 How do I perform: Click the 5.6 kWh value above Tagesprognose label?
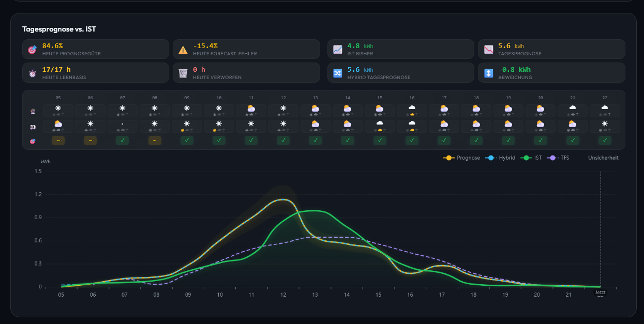pyautogui.click(x=511, y=46)
